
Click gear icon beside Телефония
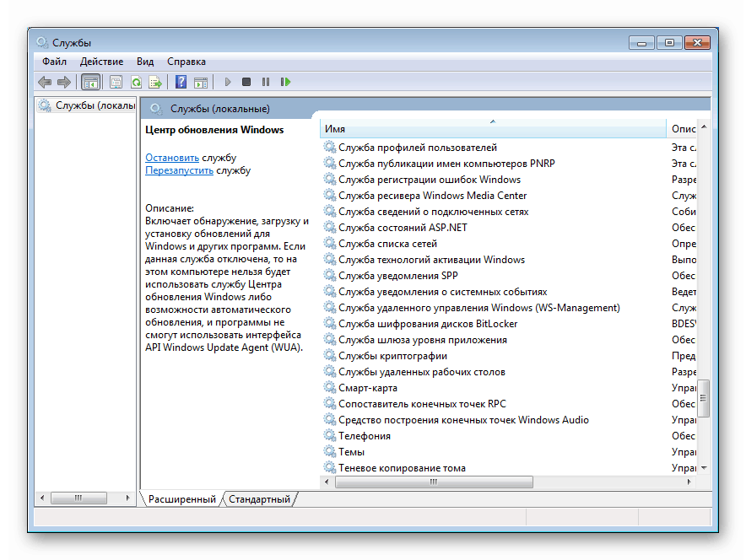pos(330,435)
